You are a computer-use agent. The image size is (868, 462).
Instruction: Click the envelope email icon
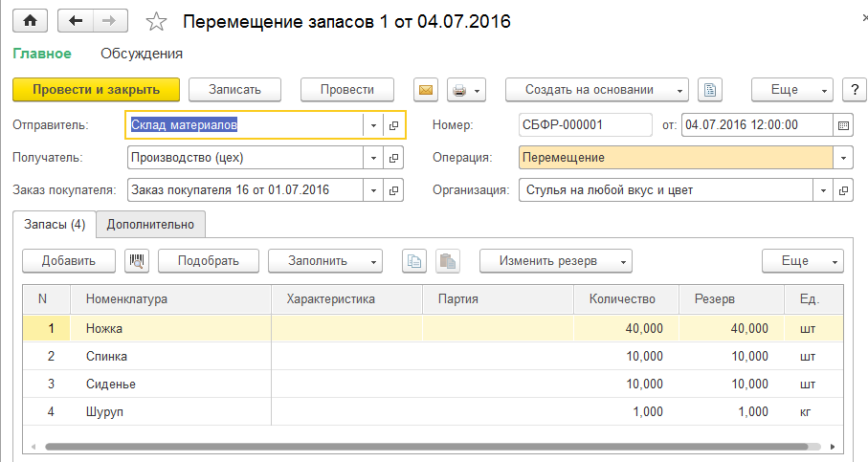tap(426, 90)
